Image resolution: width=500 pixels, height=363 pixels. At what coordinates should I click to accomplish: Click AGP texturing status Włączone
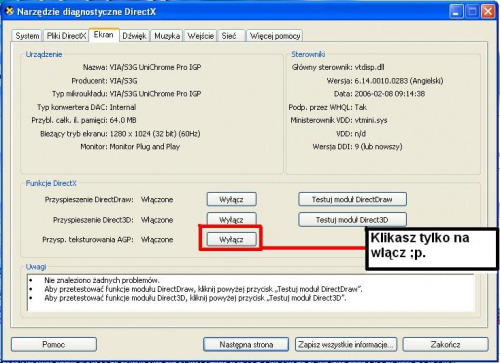(x=157, y=240)
